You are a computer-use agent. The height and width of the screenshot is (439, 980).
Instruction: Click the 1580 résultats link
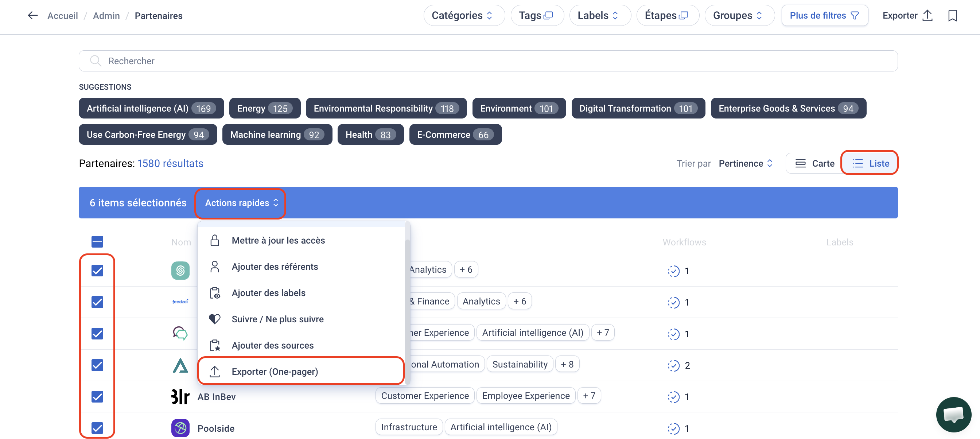tap(170, 164)
